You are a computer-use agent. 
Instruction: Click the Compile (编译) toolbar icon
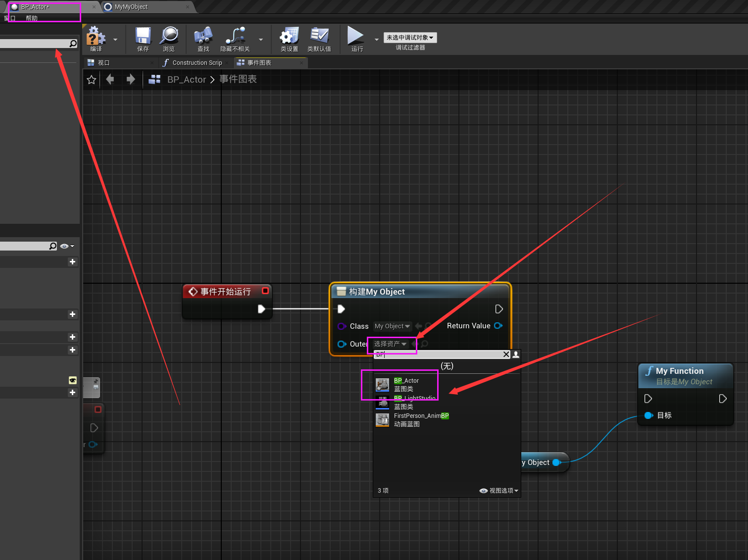[x=96, y=39]
